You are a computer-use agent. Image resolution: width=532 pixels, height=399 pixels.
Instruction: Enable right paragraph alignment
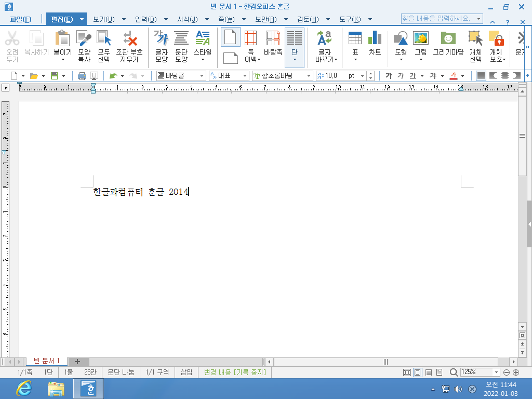517,76
